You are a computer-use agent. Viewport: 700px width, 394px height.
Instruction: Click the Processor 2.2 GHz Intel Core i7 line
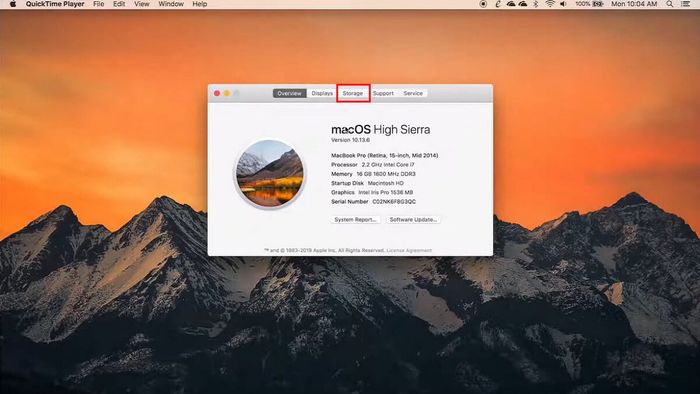373,165
